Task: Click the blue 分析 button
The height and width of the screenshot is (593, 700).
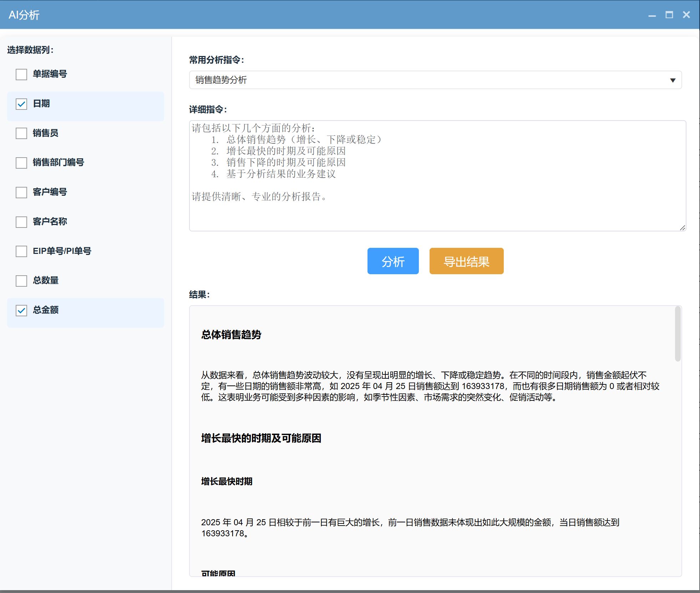Action: click(393, 261)
